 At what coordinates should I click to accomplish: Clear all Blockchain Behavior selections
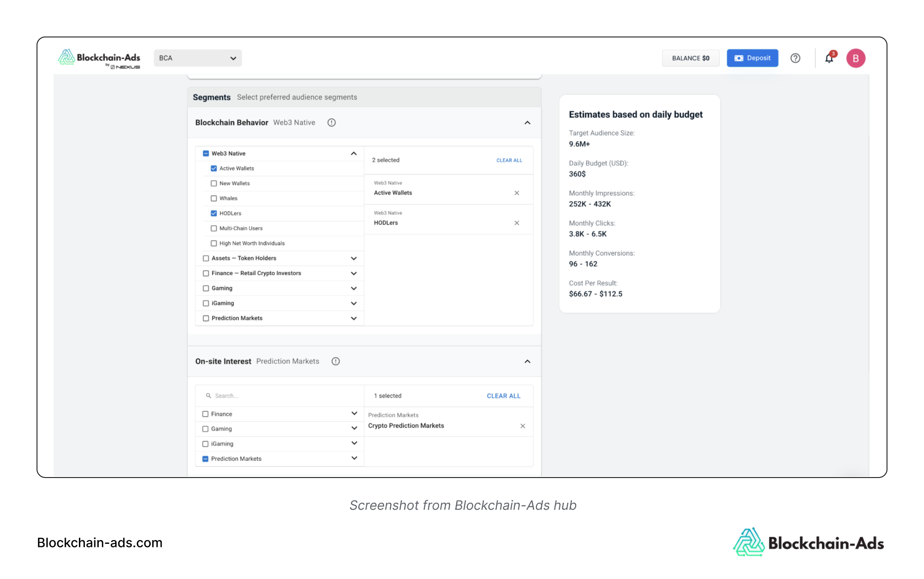point(509,160)
